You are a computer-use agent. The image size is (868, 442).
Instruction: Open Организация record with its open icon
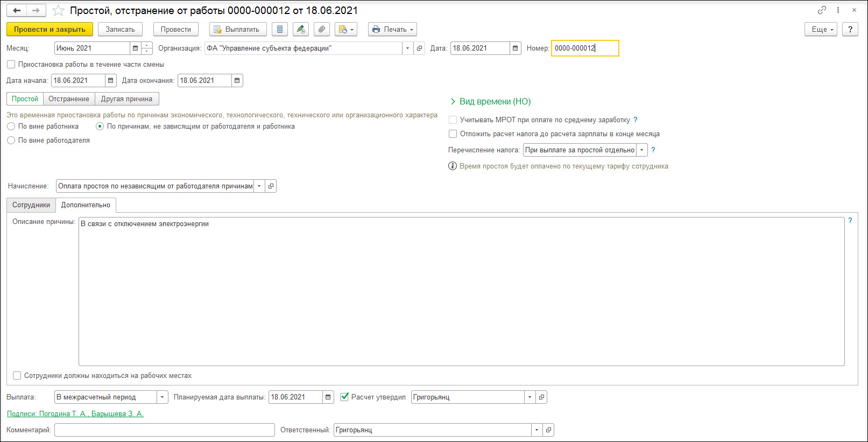click(420, 48)
